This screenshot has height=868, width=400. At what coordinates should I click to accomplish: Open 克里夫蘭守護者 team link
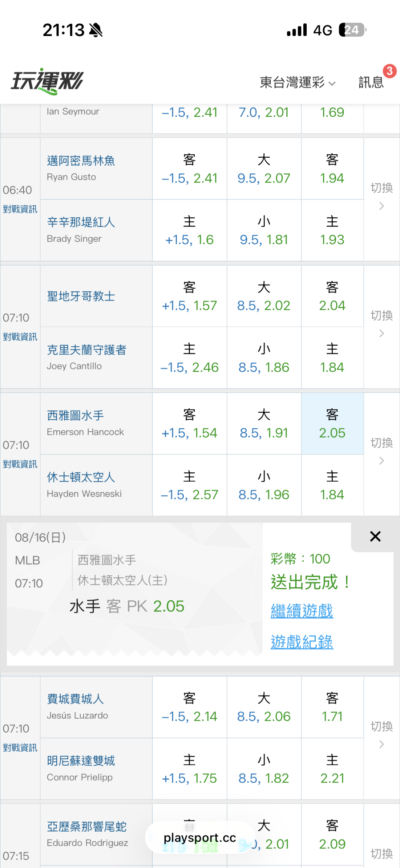87,350
